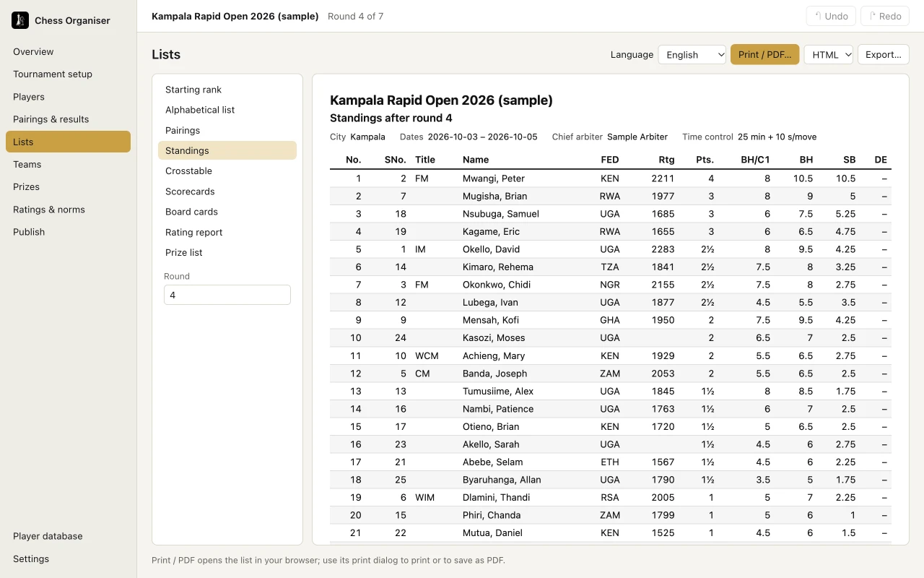This screenshot has width=924, height=578.
Task: Click the rating value 2283
Action: tap(663, 249)
